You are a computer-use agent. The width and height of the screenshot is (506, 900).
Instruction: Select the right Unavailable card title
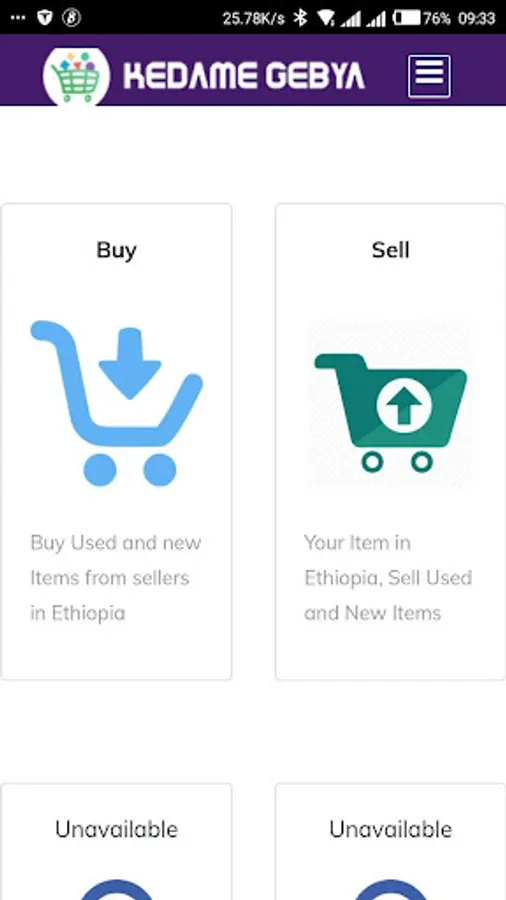391,829
